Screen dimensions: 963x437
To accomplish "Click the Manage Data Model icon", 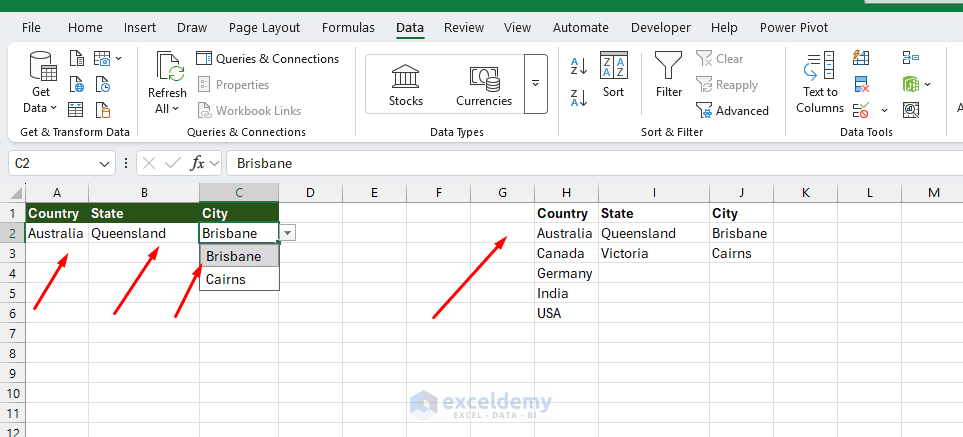I will point(911,110).
